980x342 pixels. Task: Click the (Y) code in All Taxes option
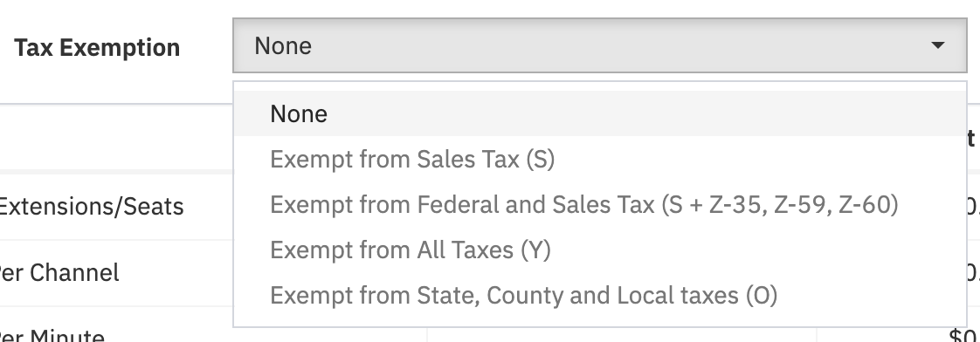point(535,250)
